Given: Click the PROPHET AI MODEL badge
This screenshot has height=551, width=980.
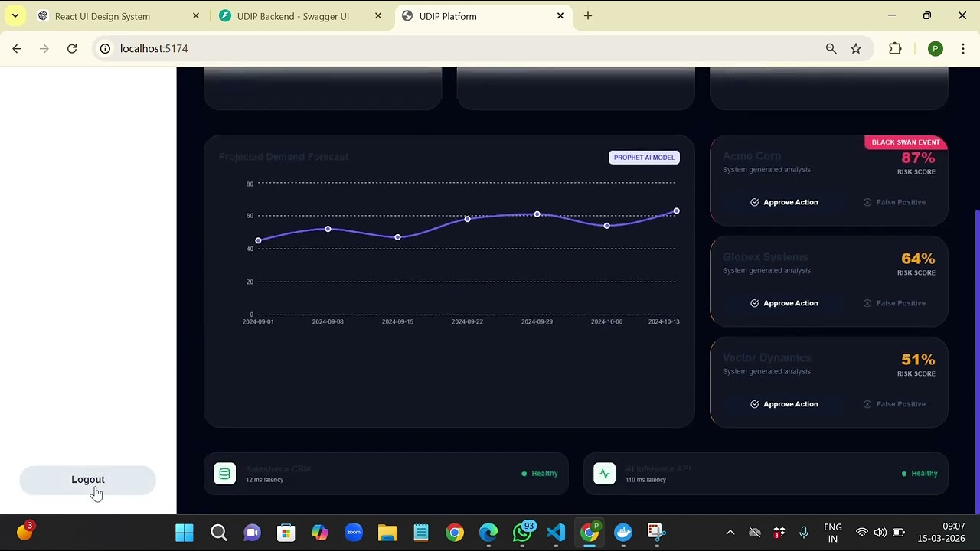Looking at the screenshot, I should tap(644, 158).
